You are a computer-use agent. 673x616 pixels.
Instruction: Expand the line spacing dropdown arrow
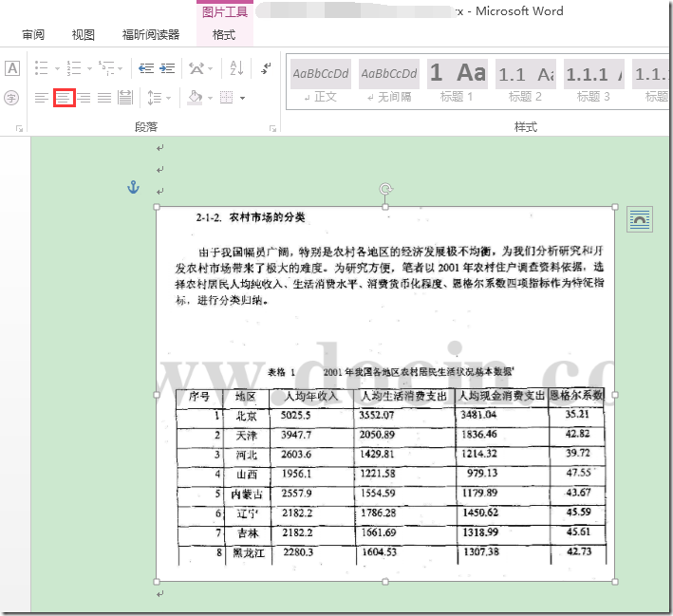tap(168, 99)
